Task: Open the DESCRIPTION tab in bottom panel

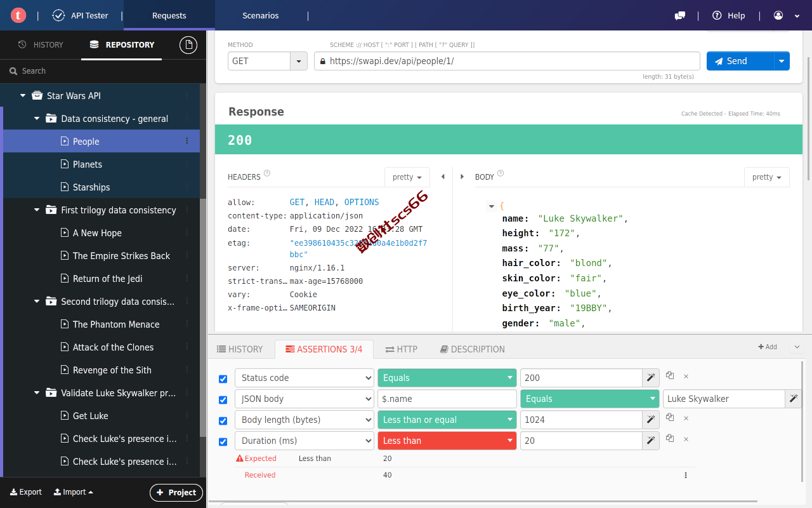Action: 473,349
